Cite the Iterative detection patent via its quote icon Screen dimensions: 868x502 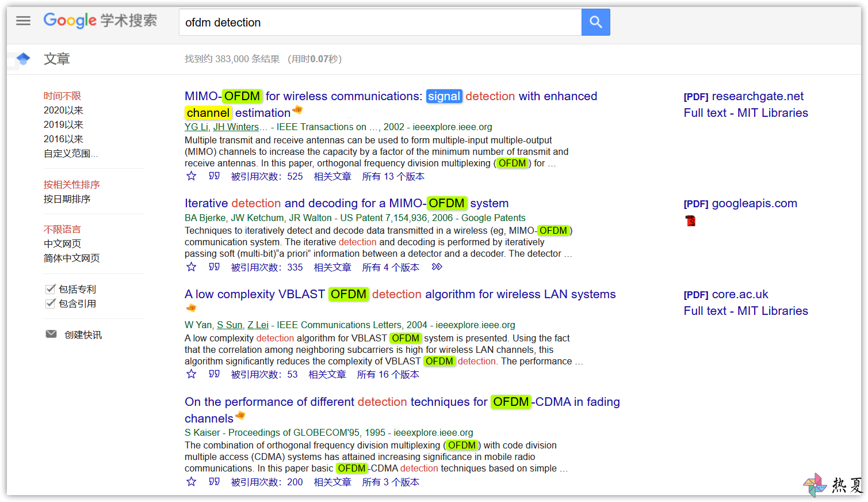(214, 267)
